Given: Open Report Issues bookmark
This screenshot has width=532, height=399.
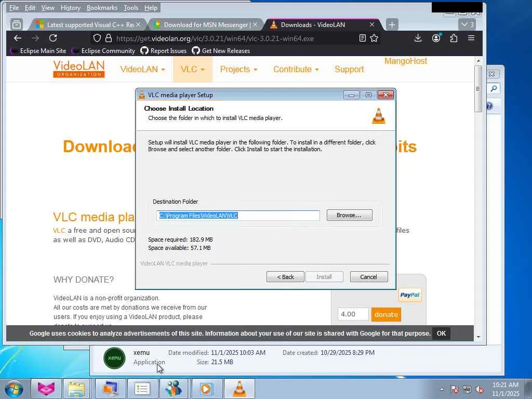Looking at the screenshot, I should point(164,51).
